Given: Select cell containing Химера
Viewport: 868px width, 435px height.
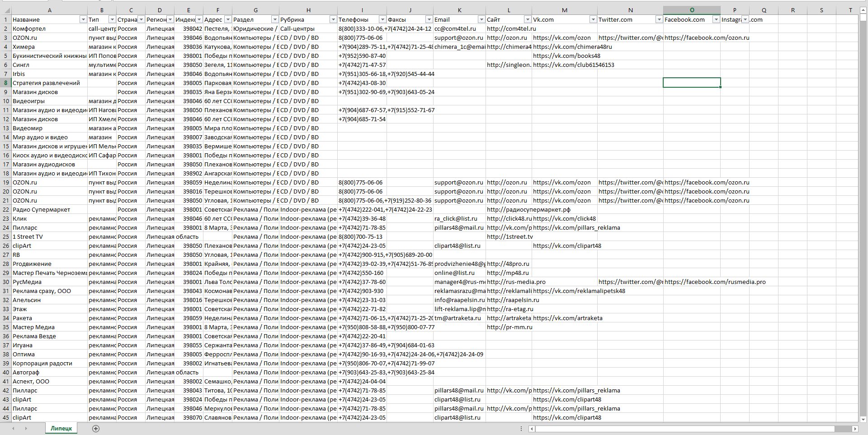Looking at the screenshot, I should (x=49, y=47).
